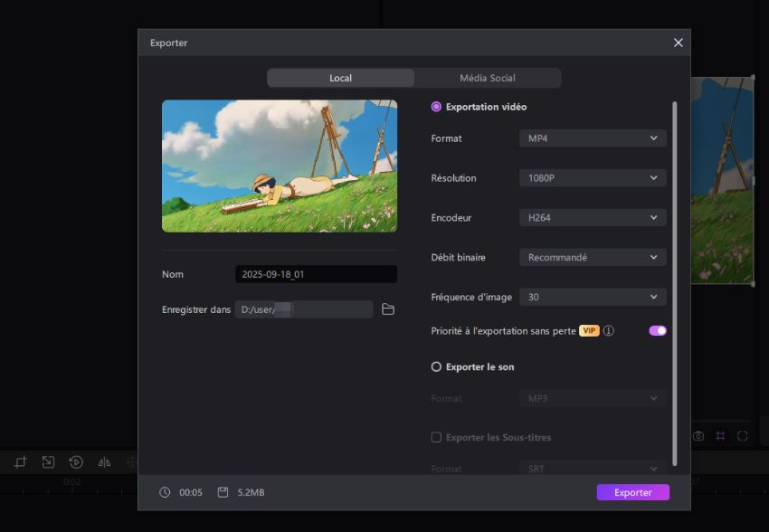The width and height of the screenshot is (769, 532).
Task: Click the Enregistrer dans path field
Action: point(304,309)
